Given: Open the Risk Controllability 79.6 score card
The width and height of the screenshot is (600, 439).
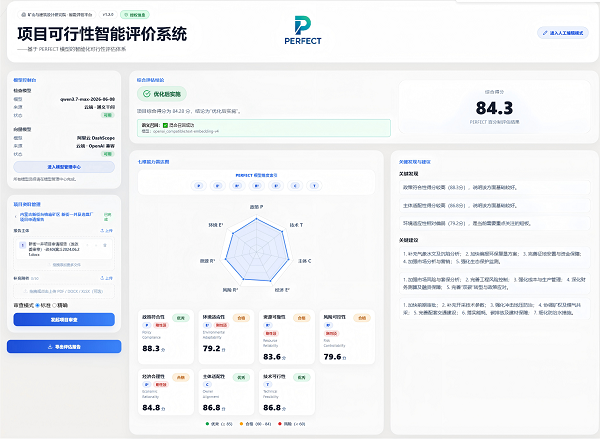Looking at the screenshot, I should 347,337.
